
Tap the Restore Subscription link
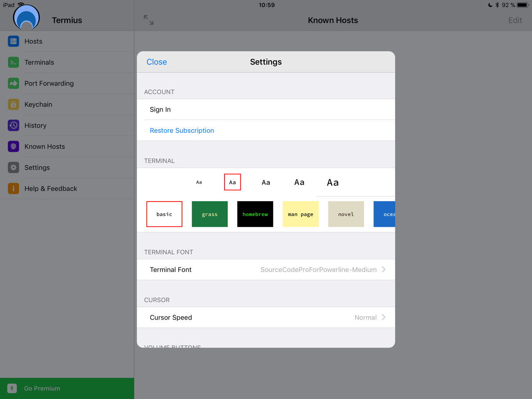[182, 131]
